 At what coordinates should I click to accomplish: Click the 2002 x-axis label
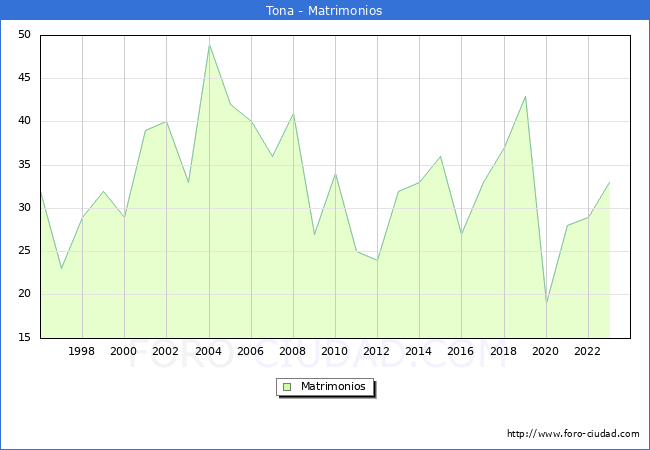pyautogui.click(x=166, y=352)
